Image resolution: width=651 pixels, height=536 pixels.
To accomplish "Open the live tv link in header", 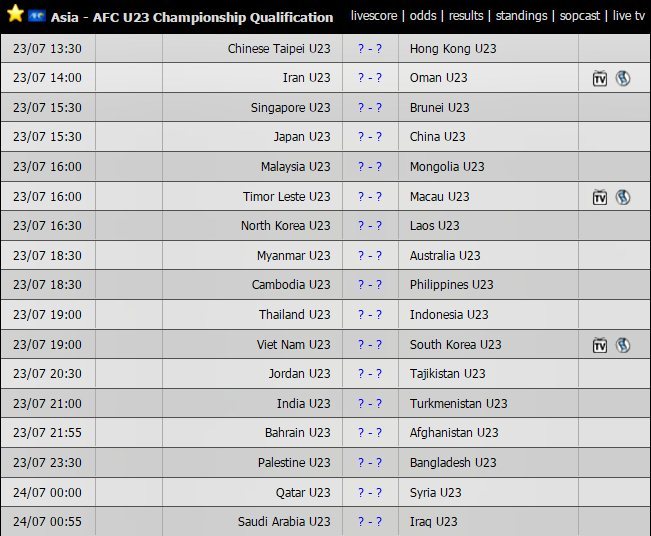I will pyautogui.click(x=629, y=16).
